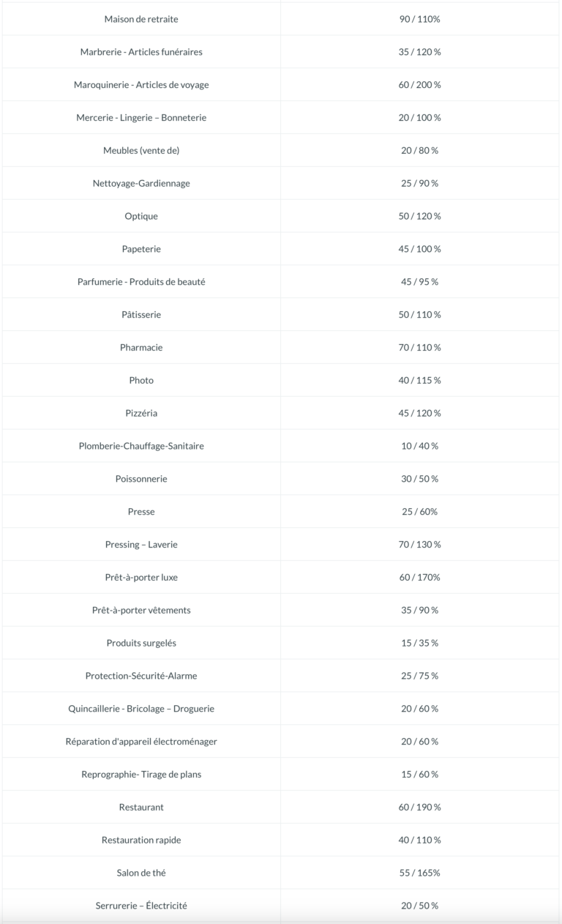Click the Restaurant row label

(141, 808)
